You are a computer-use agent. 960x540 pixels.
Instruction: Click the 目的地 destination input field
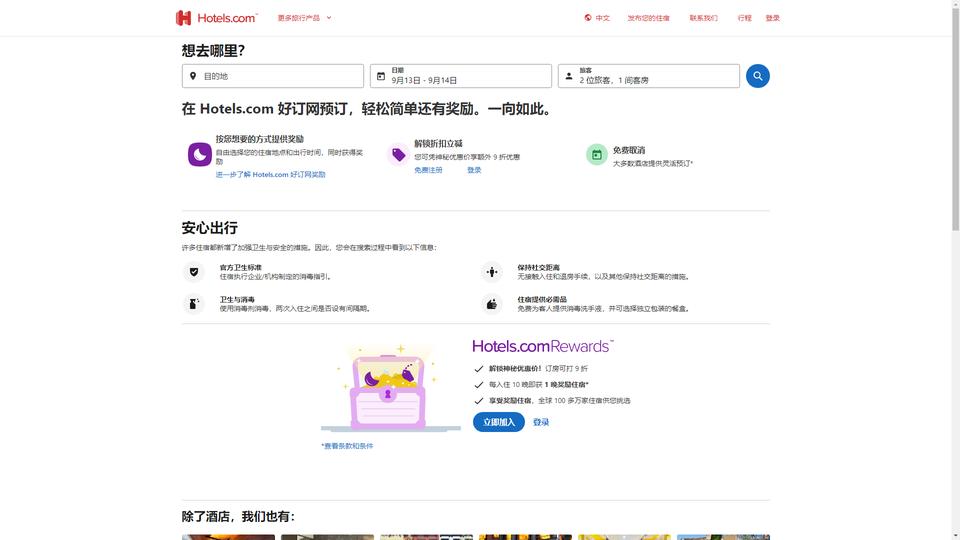[x=272, y=76]
